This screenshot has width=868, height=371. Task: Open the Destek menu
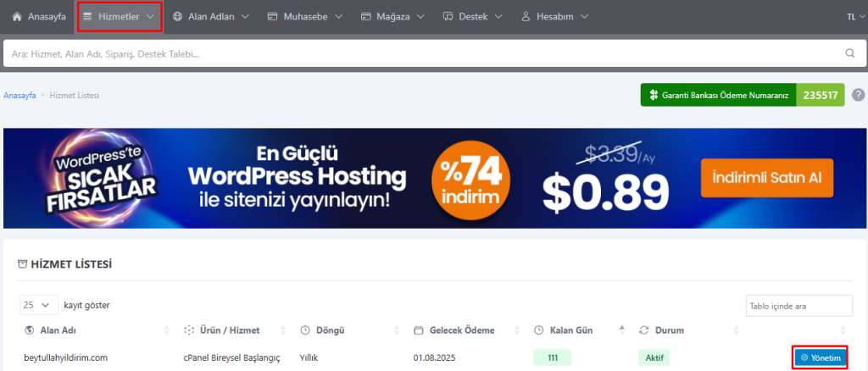(473, 17)
